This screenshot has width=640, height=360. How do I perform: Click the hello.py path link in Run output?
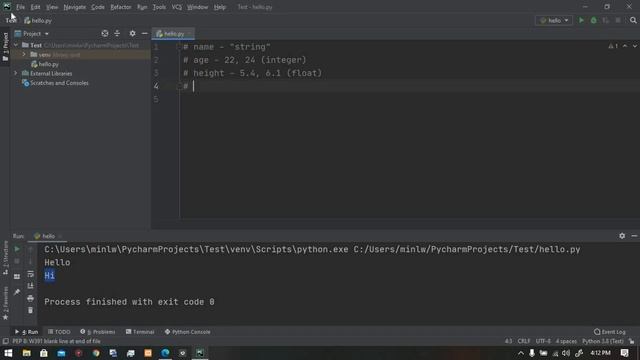467,249
